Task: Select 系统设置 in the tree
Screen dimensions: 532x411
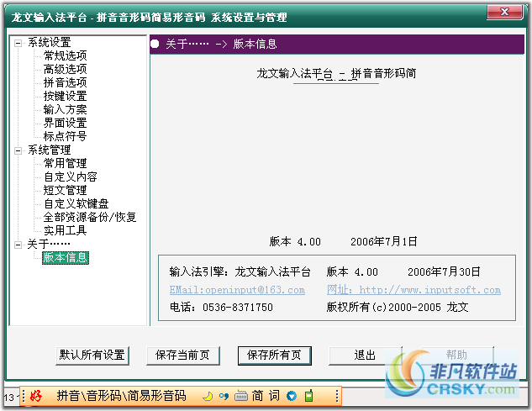Action: click(x=50, y=43)
